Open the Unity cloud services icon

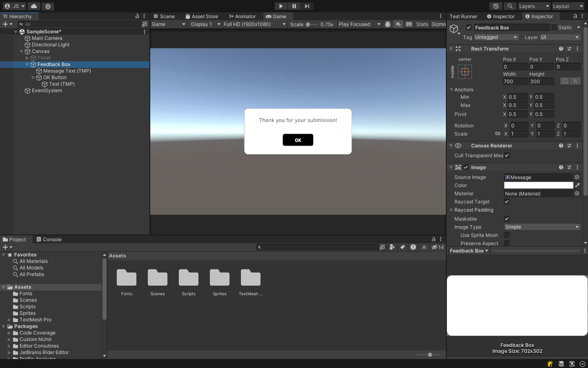click(34, 6)
